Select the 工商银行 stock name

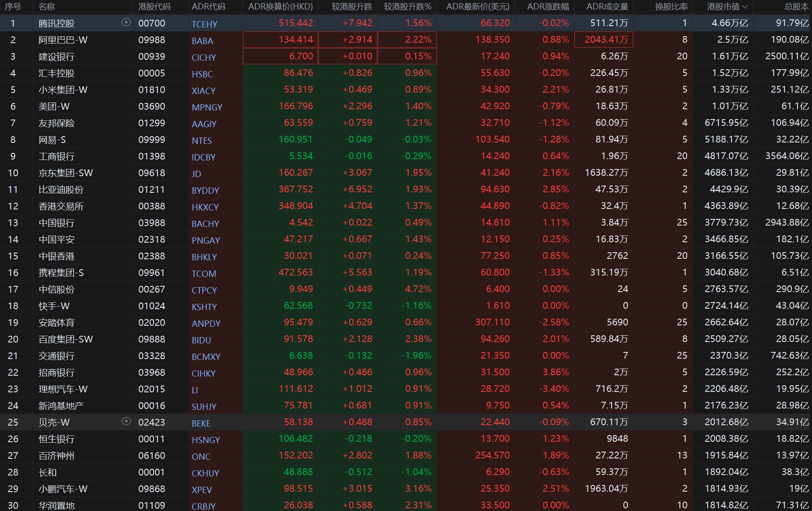coord(57,156)
